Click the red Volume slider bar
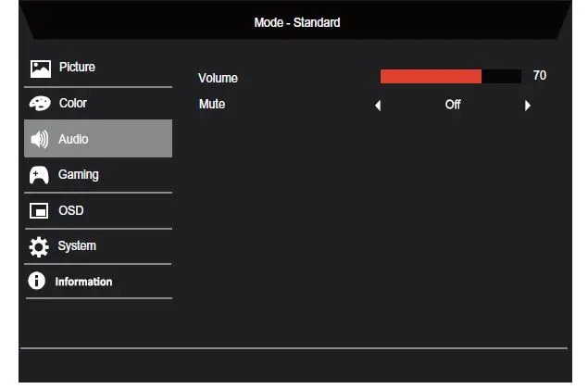588x389 pixels. click(x=450, y=77)
